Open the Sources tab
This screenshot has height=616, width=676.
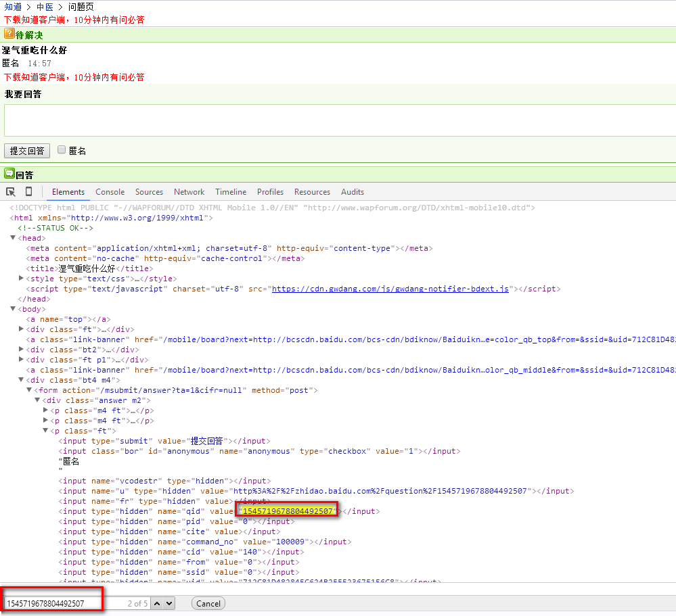click(x=149, y=192)
